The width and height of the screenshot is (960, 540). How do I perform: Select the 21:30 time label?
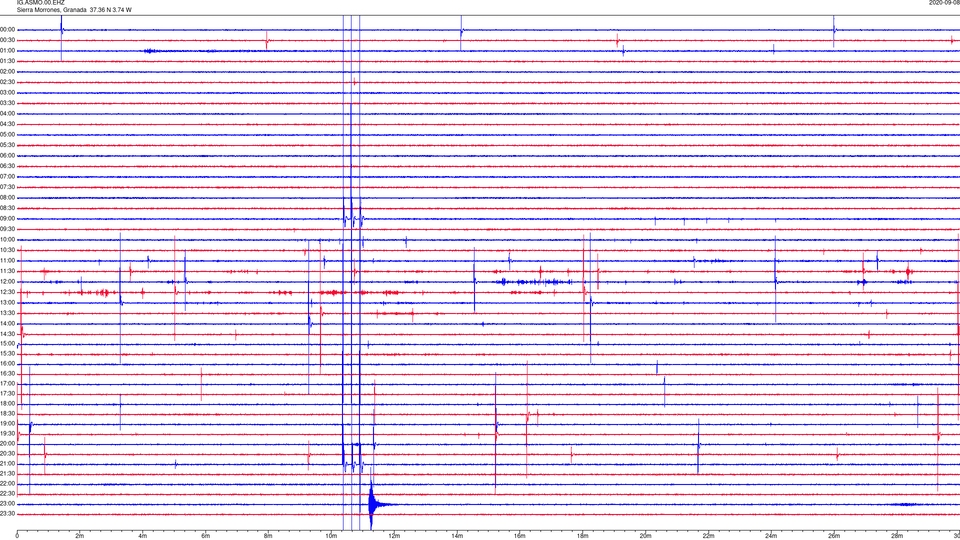click(x=8, y=474)
